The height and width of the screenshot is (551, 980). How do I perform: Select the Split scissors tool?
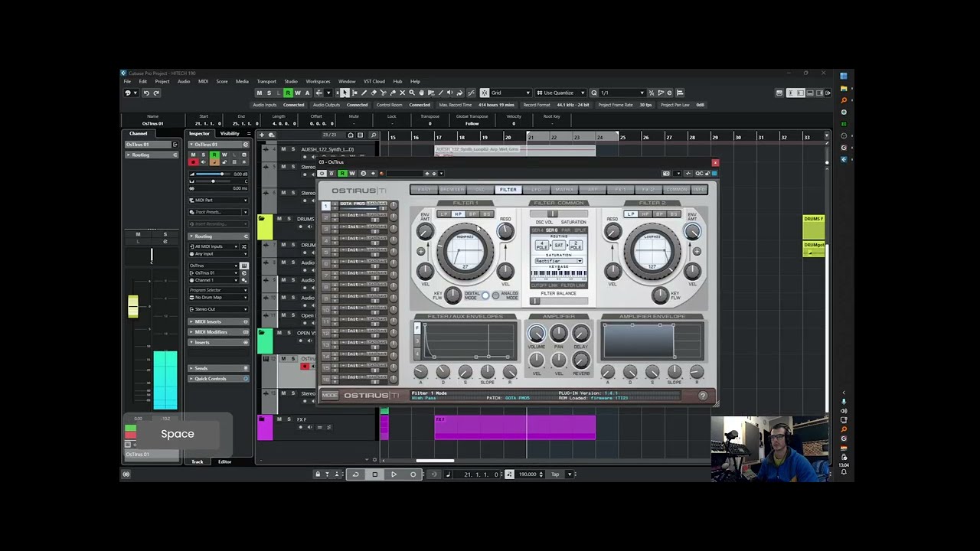(x=384, y=93)
